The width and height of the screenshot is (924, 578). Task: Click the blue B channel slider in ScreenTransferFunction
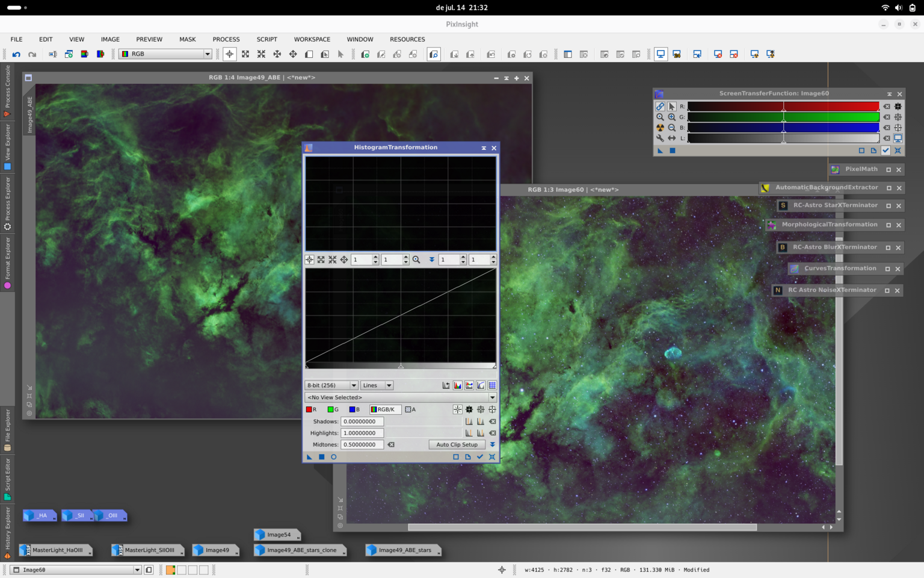(783, 128)
